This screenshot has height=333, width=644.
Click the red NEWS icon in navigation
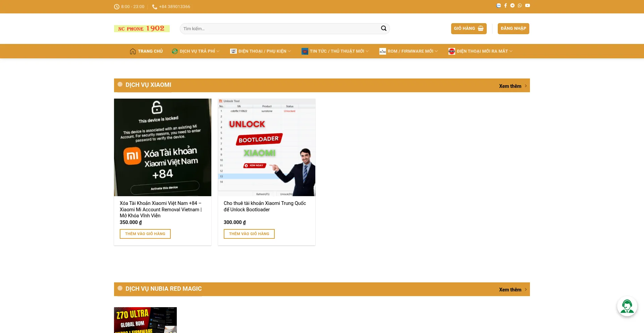452,51
